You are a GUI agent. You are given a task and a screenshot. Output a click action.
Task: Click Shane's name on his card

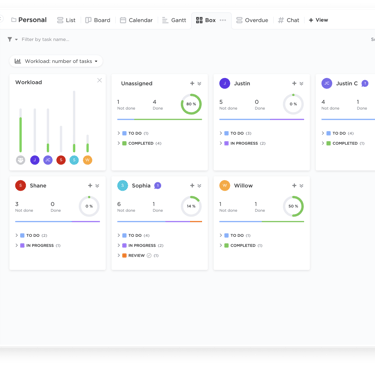[x=38, y=186]
